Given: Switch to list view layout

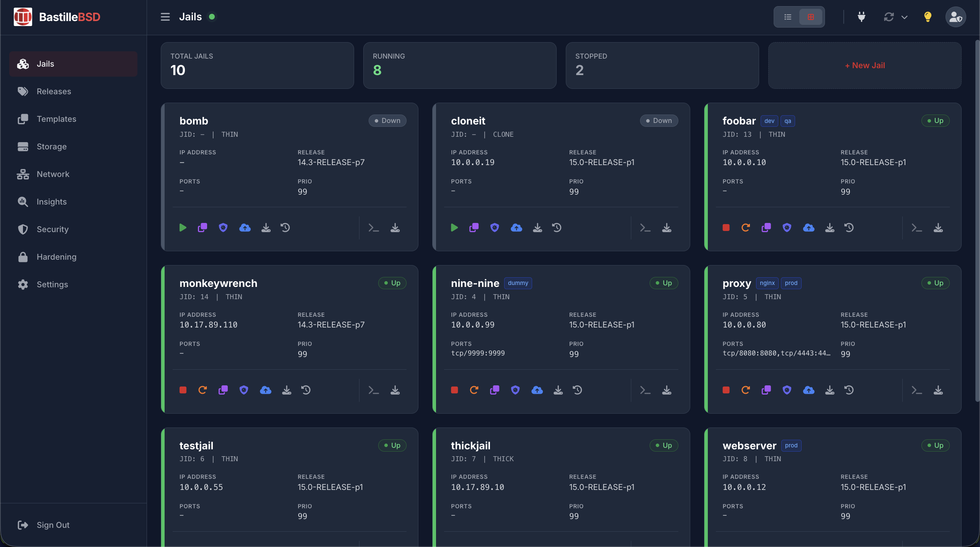Looking at the screenshot, I should pos(788,17).
